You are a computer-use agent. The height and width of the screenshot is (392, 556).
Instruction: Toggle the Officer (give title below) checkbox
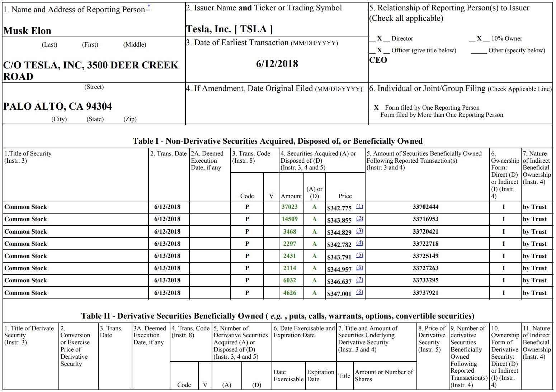pyautogui.click(x=379, y=51)
